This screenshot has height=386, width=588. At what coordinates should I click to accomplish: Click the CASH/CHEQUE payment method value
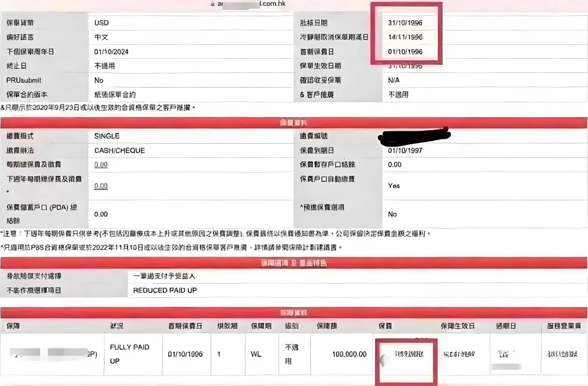pos(119,150)
